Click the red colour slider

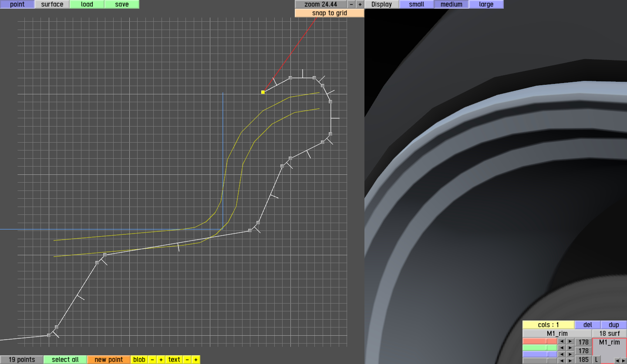coord(540,341)
